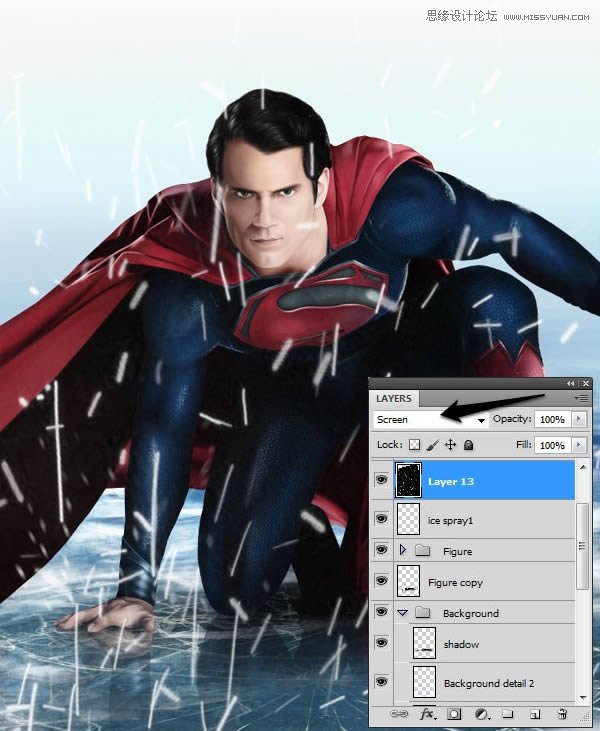600x731 pixels.
Task: Select Background detail 2 thumbnail
Action: pos(425,682)
